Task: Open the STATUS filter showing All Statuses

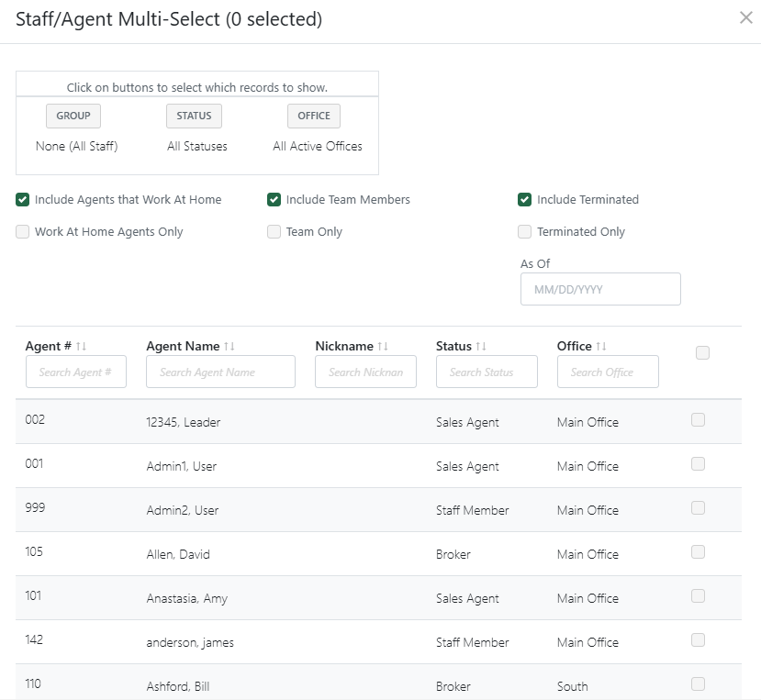Action: click(194, 116)
